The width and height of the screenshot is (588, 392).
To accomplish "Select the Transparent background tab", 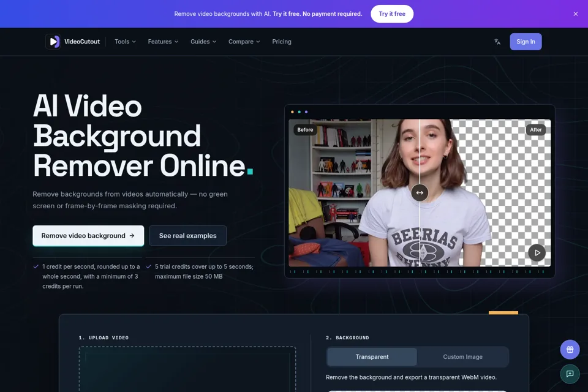I will tap(372, 356).
